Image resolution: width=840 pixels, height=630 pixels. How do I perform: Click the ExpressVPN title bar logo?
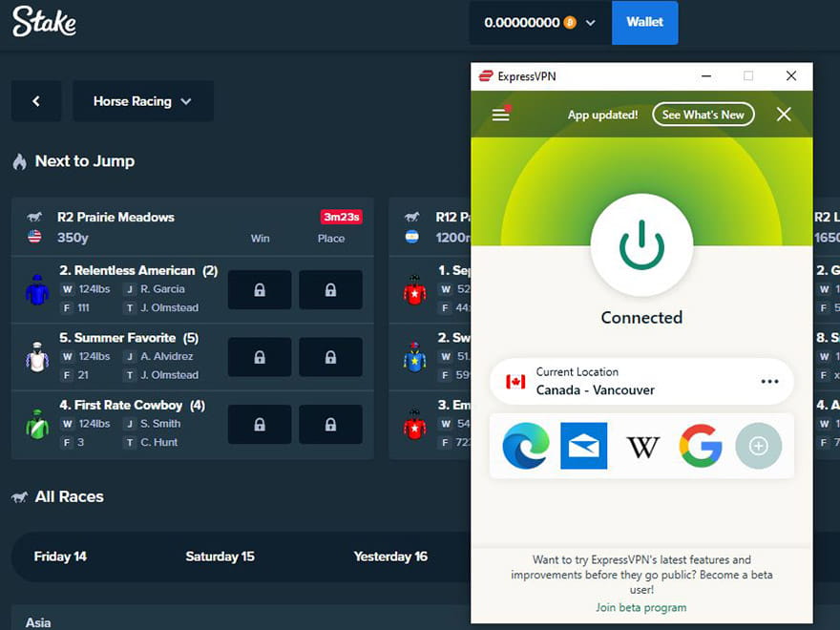click(486, 76)
